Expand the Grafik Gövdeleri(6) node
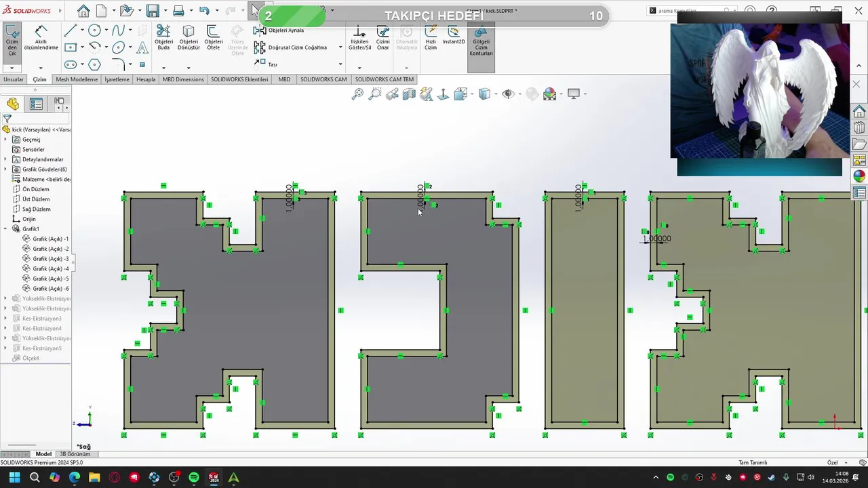 6,169
